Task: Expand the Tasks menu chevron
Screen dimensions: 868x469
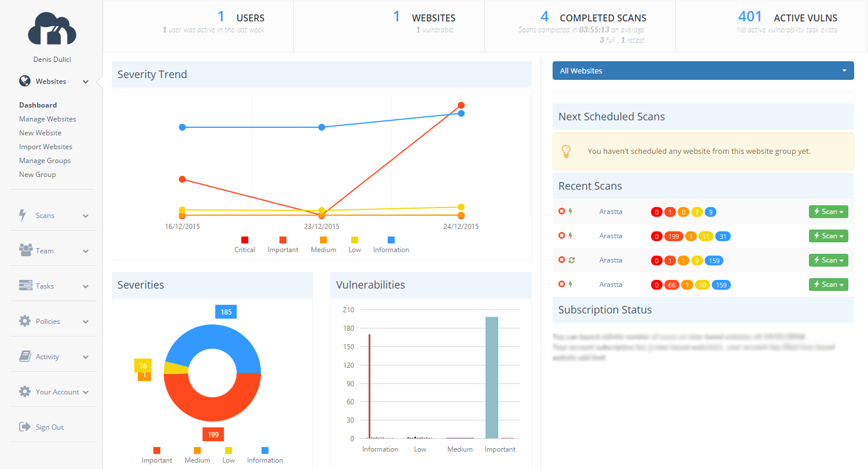Action: click(86, 286)
